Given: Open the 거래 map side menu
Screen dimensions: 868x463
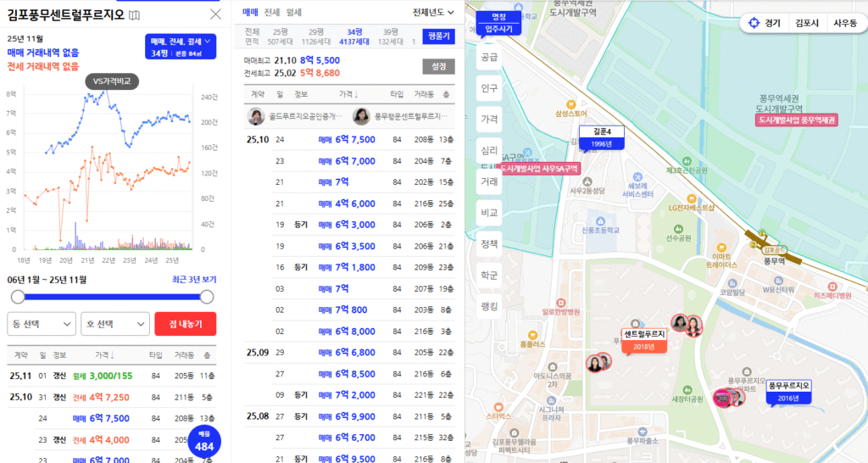Looking at the screenshot, I should 489,181.
